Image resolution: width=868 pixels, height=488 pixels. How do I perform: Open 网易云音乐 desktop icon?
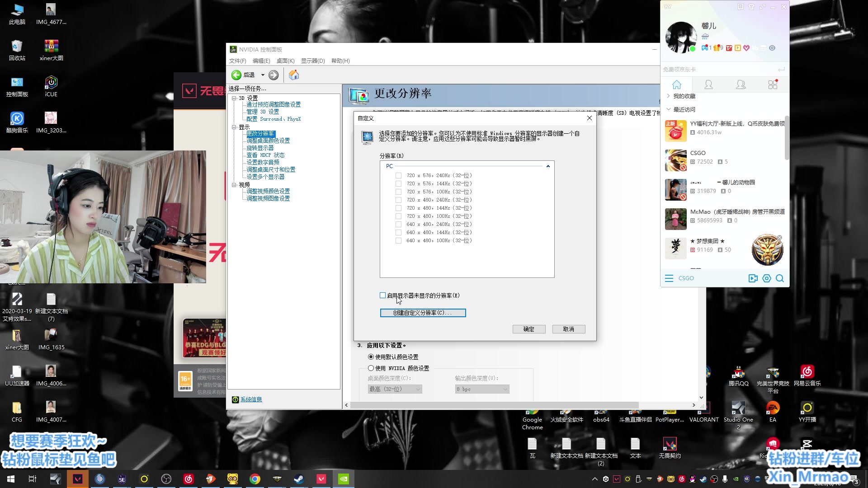tap(807, 375)
